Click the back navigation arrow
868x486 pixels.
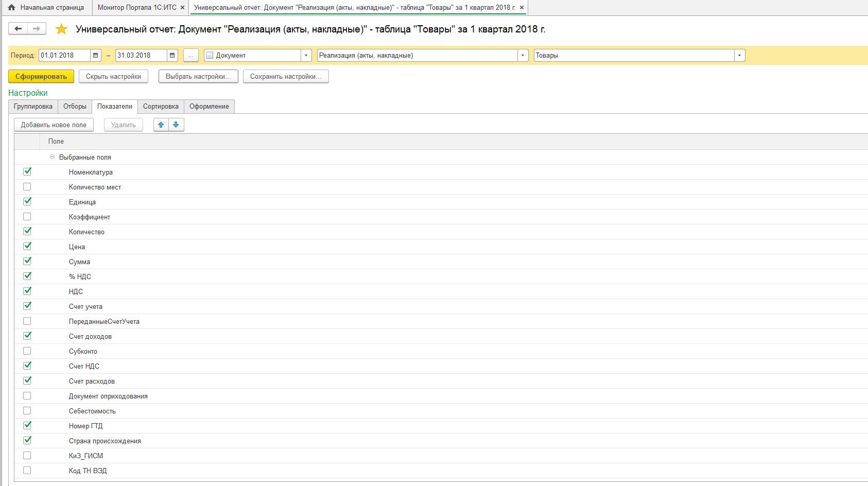point(18,29)
